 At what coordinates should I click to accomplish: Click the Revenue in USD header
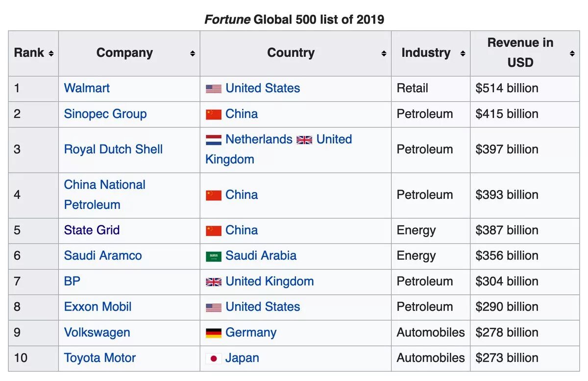[525, 53]
